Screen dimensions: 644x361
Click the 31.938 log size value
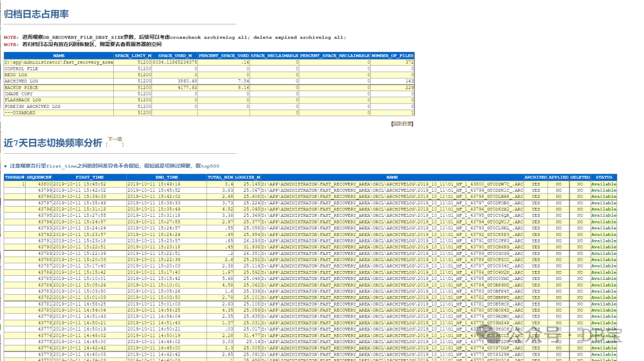coord(252,247)
